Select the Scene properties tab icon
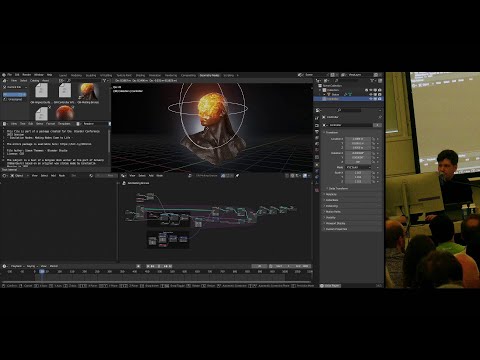This screenshot has height=360, width=480. click(x=317, y=144)
